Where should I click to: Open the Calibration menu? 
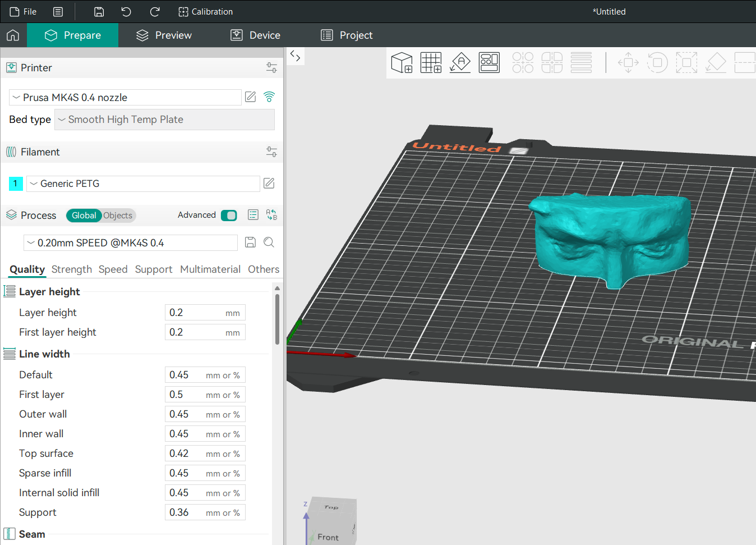(205, 12)
